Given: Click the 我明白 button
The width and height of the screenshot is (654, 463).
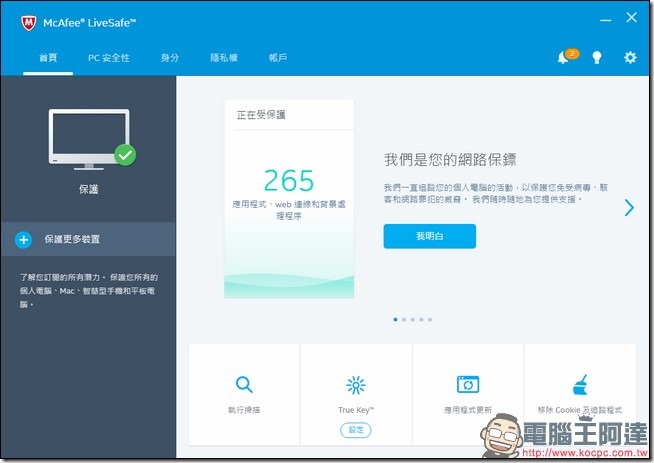Looking at the screenshot, I should tap(430, 236).
